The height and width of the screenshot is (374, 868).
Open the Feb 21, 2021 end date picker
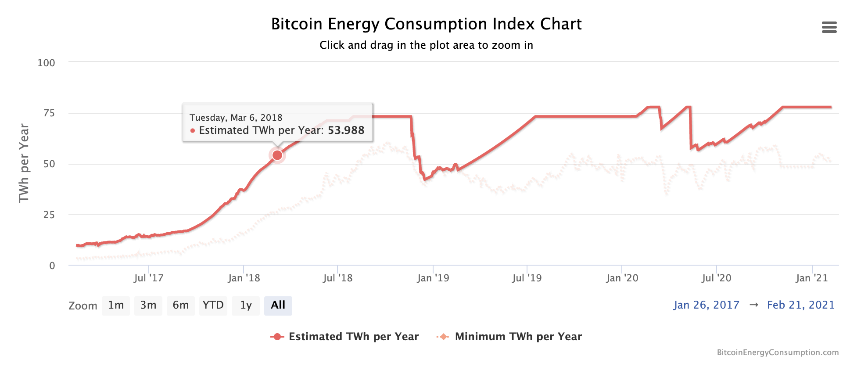(x=801, y=305)
